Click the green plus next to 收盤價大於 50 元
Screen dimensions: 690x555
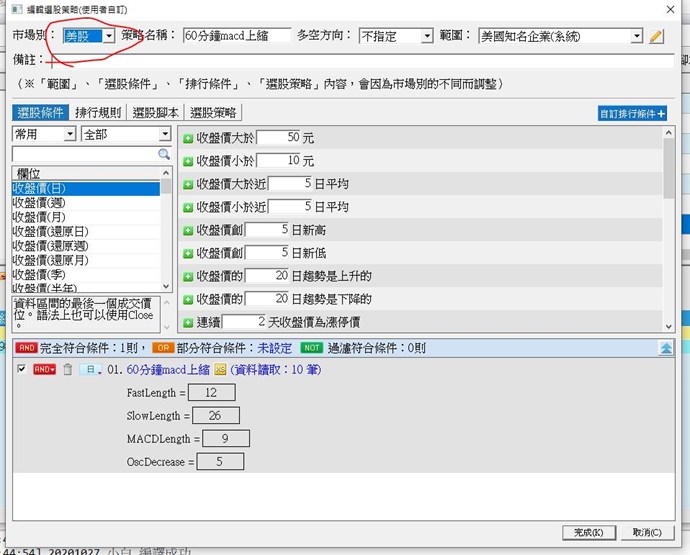pos(188,135)
